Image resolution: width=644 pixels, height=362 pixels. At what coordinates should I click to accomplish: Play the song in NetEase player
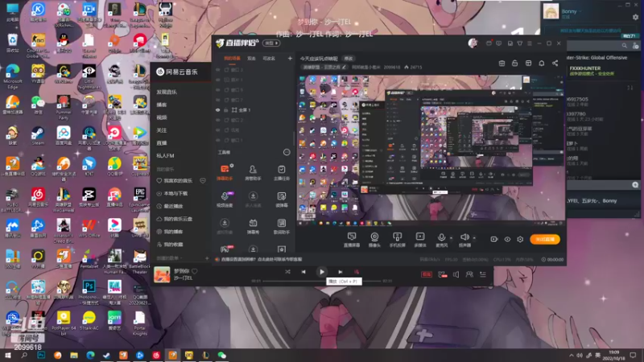pyautogui.click(x=321, y=272)
